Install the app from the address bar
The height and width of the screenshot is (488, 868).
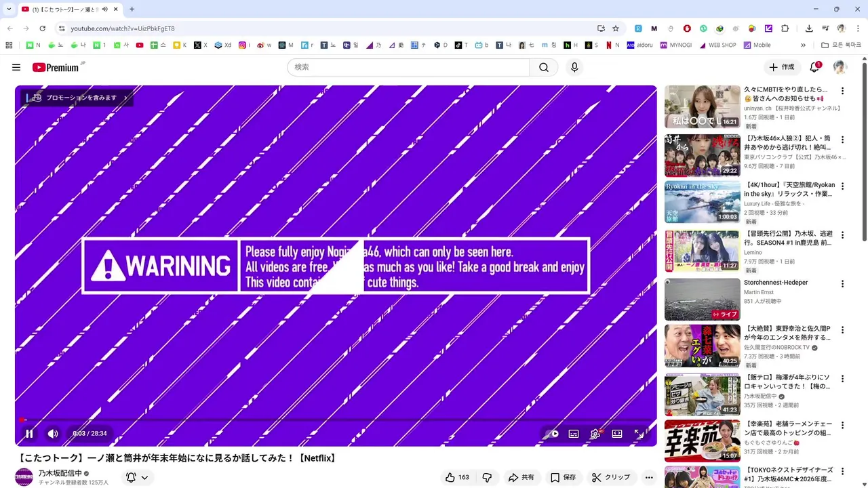(x=601, y=28)
